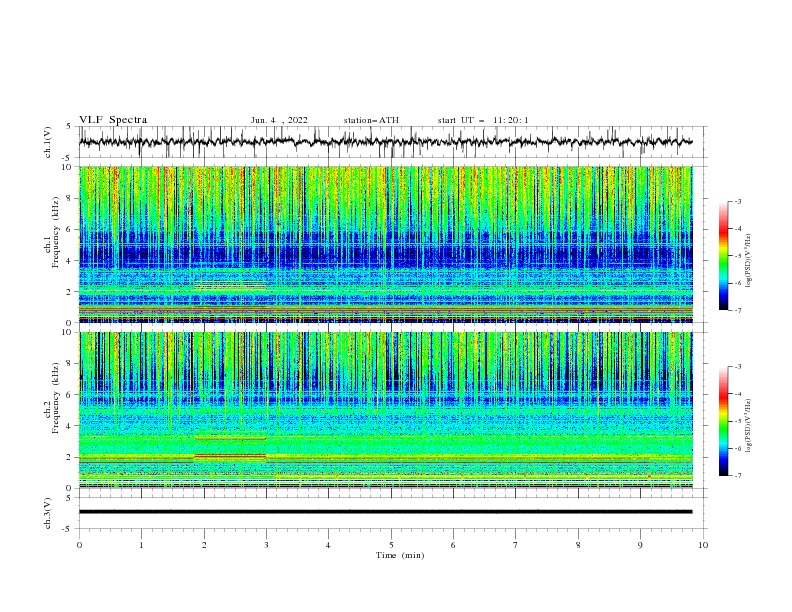Click the ch.1 "Frequency (kHz)" axis label
This screenshot has width=792, height=612.
tap(56, 230)
